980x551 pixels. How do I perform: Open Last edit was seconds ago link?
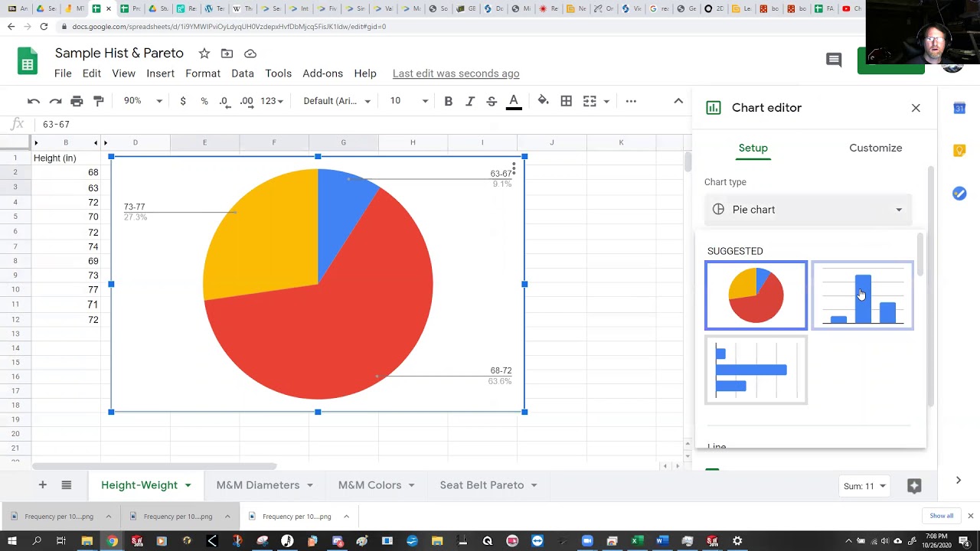456,73
